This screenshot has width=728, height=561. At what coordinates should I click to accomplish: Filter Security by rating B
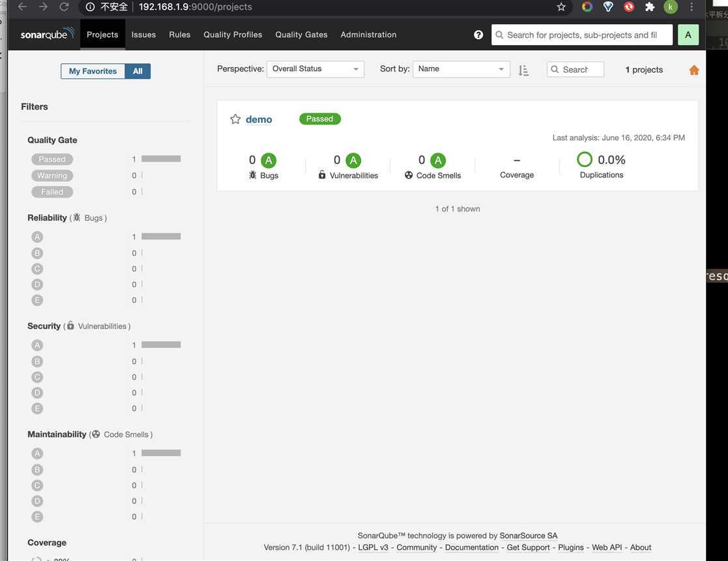(37, 361)
